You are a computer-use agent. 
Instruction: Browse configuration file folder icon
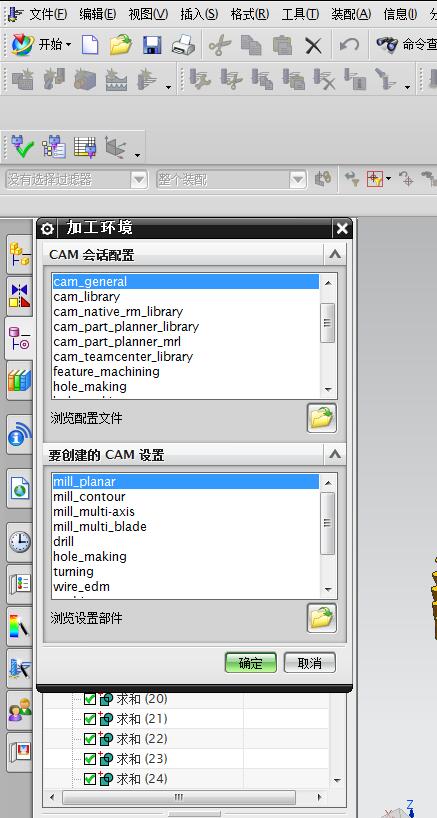coord(321,418)
